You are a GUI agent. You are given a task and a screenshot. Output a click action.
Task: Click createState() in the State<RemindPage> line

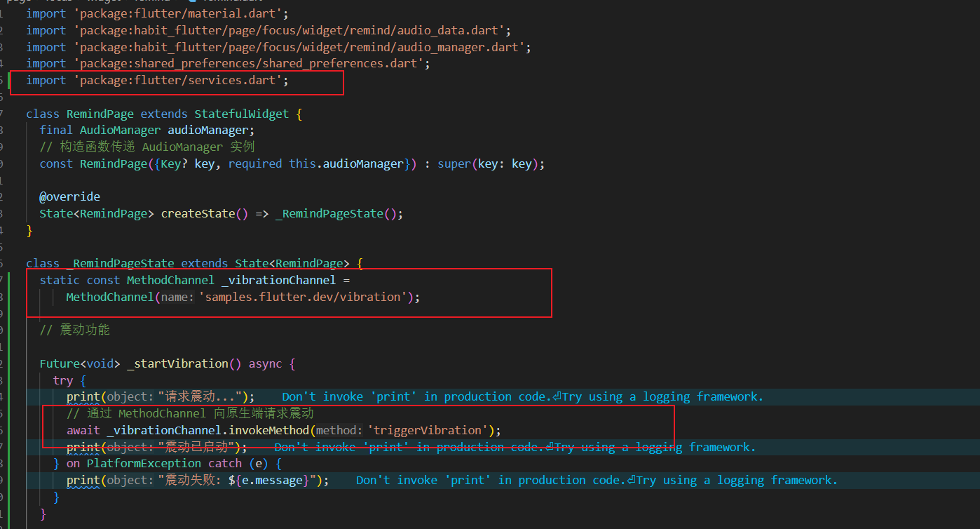coord(205,213)
